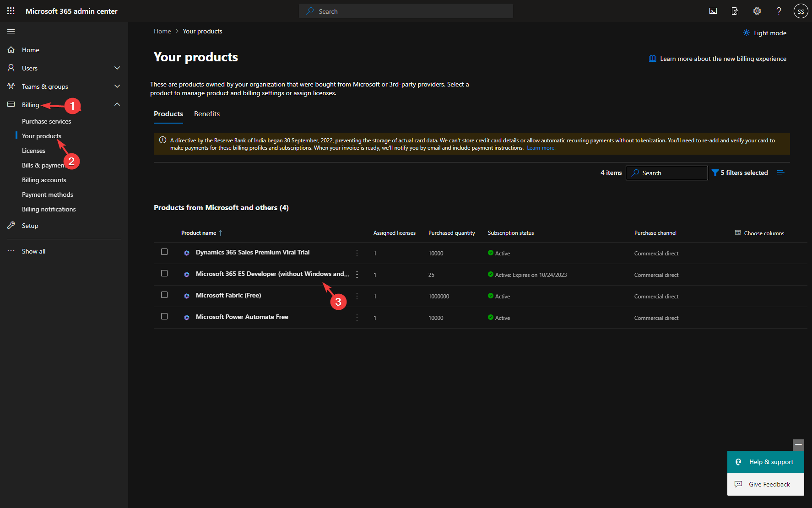Expand the Teams & groups chevron
812x508 pixels.
pyautogui.click(x=117, y=86)
